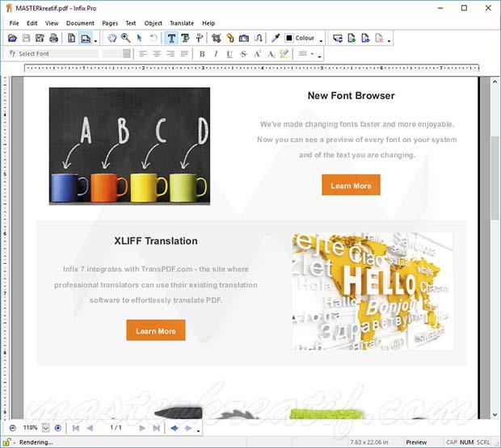Image resolution: width=501 pixels, height=448 pixels.
Task: Select the arrow Object pointer tool
Action: coord(139,38)
